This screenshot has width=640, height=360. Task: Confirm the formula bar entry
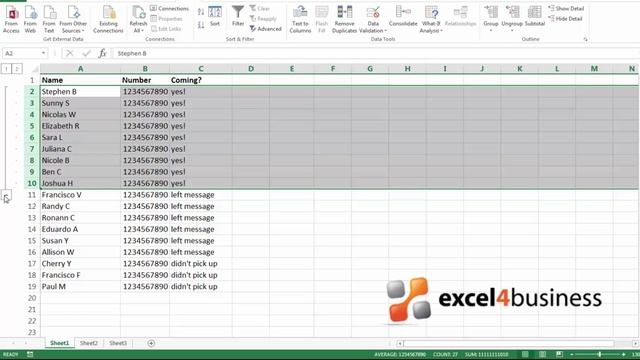[x=86, y=53]
